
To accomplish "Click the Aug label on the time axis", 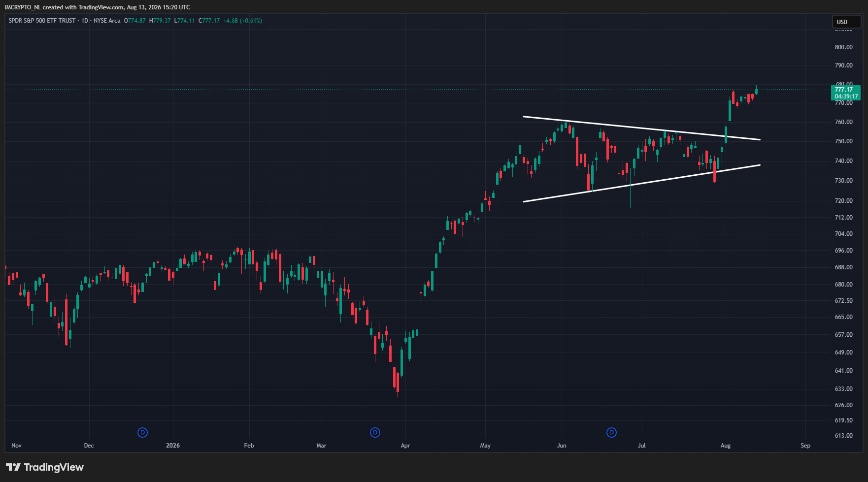I will [726, 446].
